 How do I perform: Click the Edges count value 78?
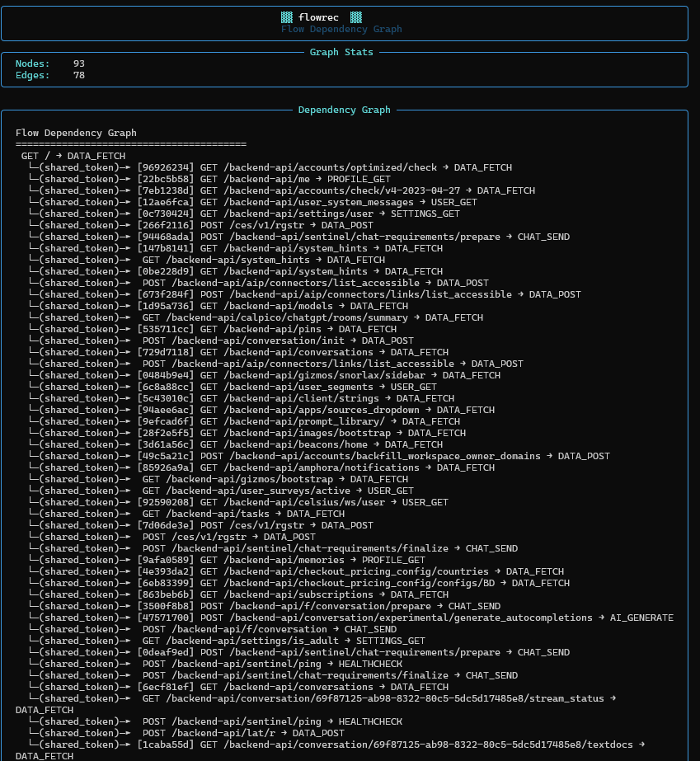coord(79,75)
